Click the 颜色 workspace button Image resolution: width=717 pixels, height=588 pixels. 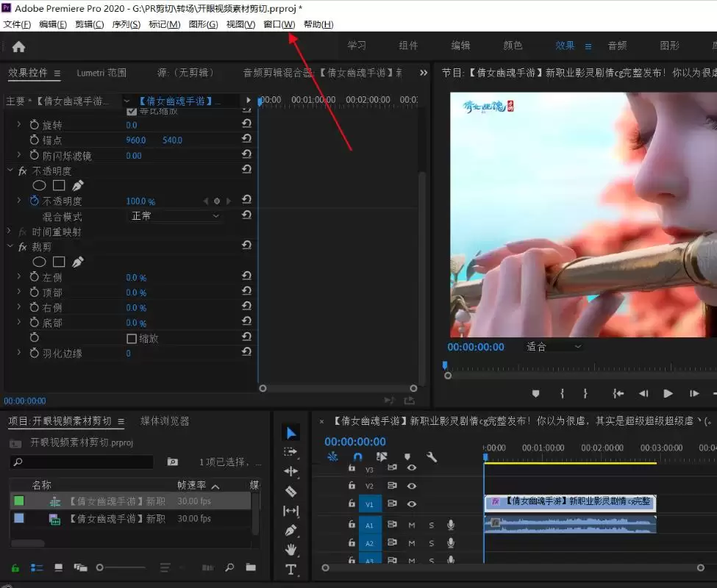point(513,46)
